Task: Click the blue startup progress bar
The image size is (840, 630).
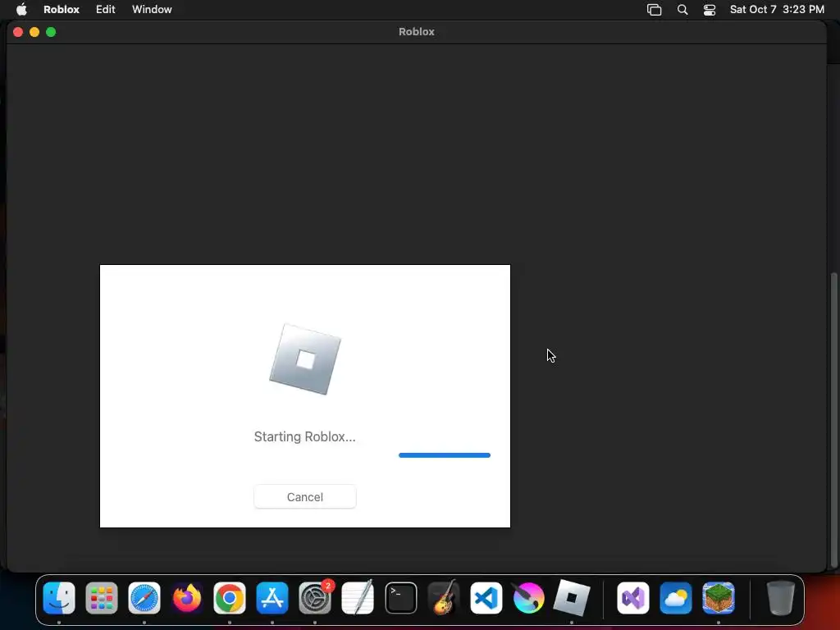Action: click(444, 455)
